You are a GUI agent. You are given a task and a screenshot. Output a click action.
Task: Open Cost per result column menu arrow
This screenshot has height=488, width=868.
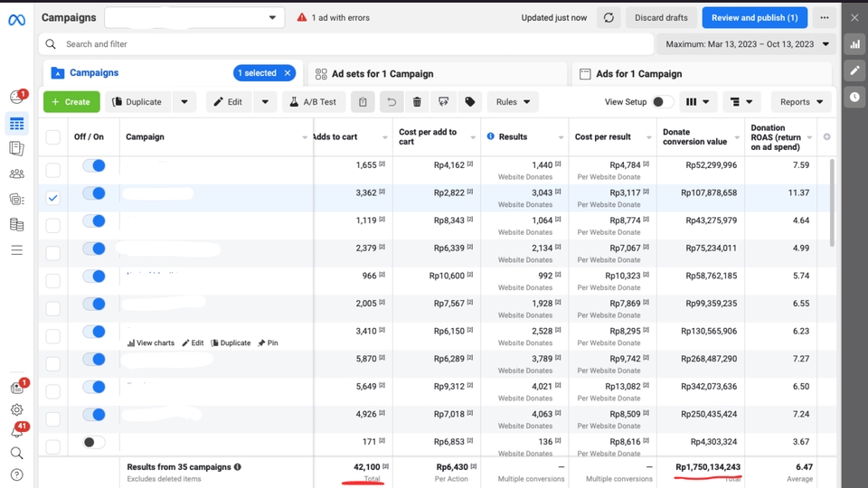point(649,137)
